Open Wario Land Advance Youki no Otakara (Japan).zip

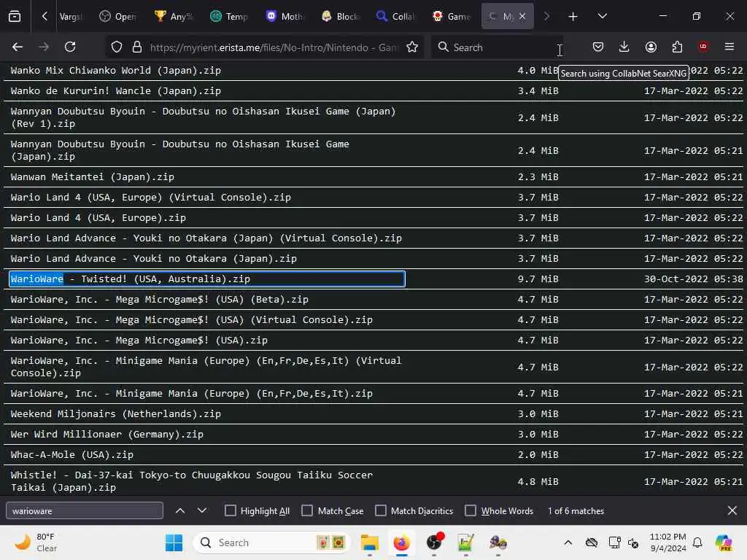coord(153,259)
